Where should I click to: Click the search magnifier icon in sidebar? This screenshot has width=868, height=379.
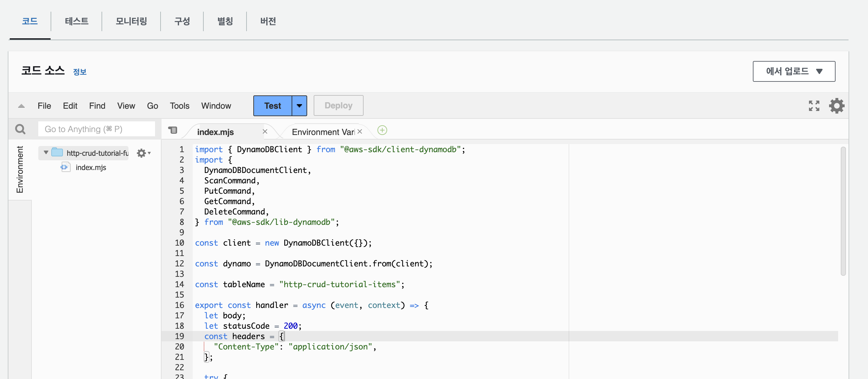click(x=20, y=129)
